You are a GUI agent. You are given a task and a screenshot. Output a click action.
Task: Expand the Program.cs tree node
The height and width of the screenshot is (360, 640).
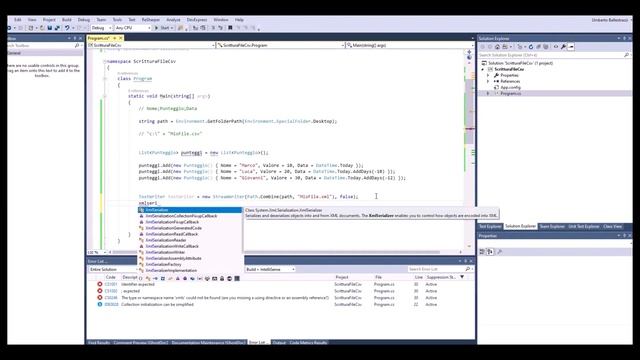(x=488, y=93)
